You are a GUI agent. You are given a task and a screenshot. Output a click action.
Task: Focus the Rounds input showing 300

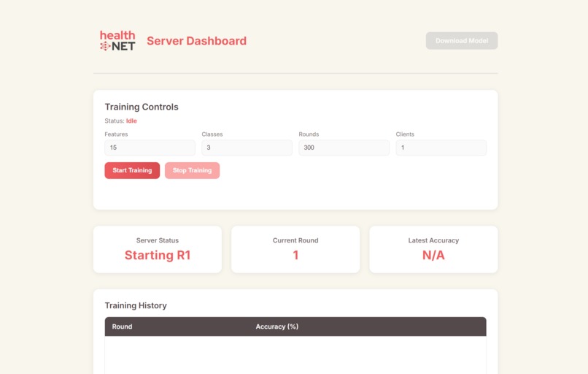point(344,148)
